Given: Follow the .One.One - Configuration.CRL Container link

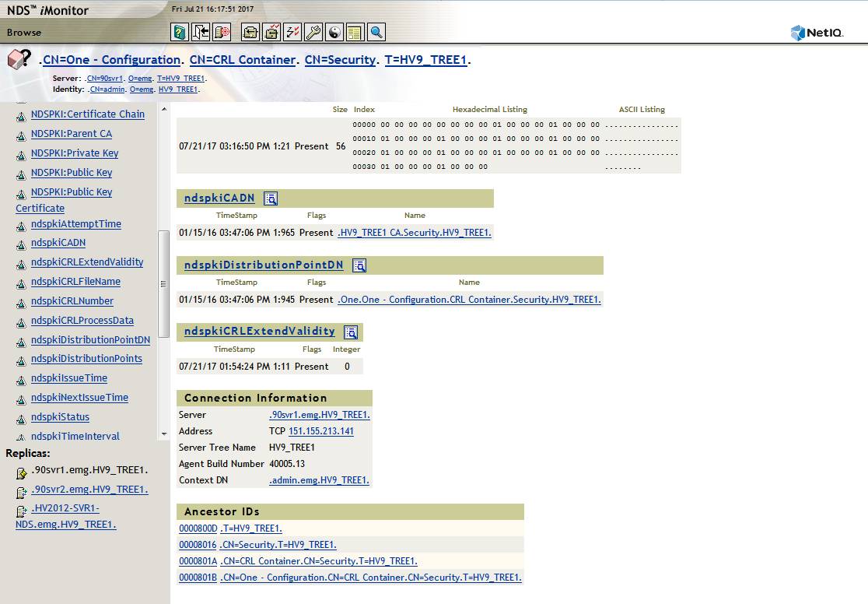Looking at the screenshot, I should coord(470,300).
